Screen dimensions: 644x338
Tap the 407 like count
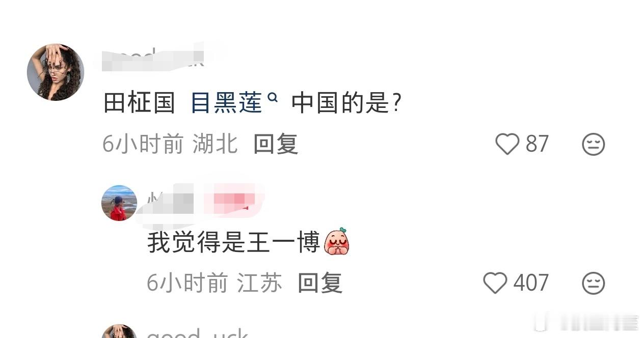coord(531,283)
